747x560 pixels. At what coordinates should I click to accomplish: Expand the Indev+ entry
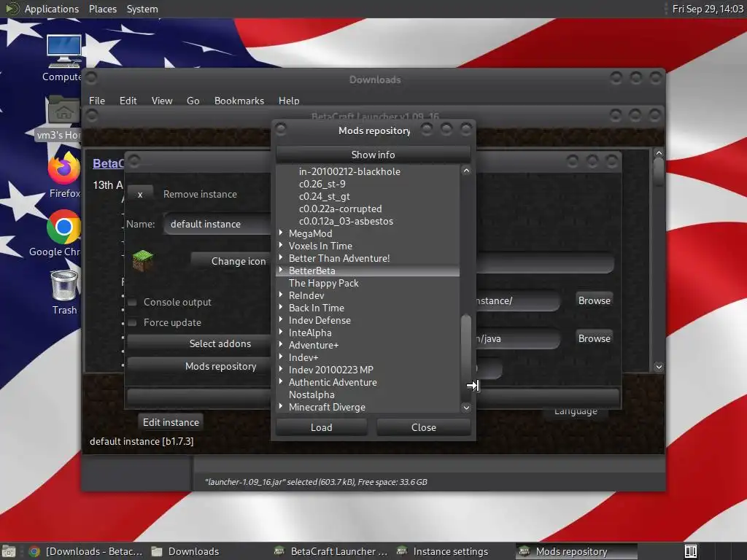pyautogui.click(x=281, y=357)
